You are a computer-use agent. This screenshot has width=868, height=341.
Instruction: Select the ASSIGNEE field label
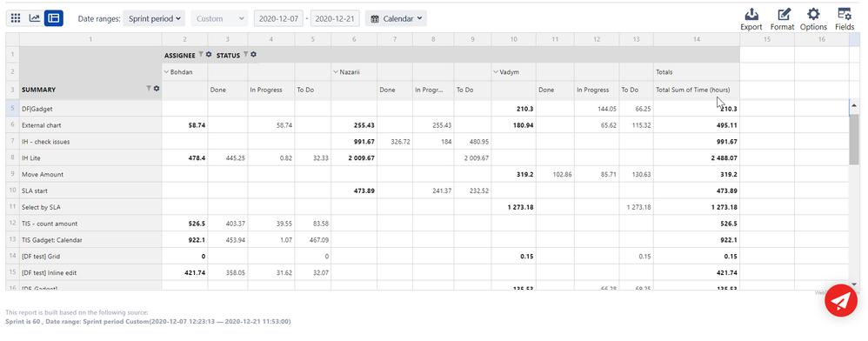pos(180,56)
